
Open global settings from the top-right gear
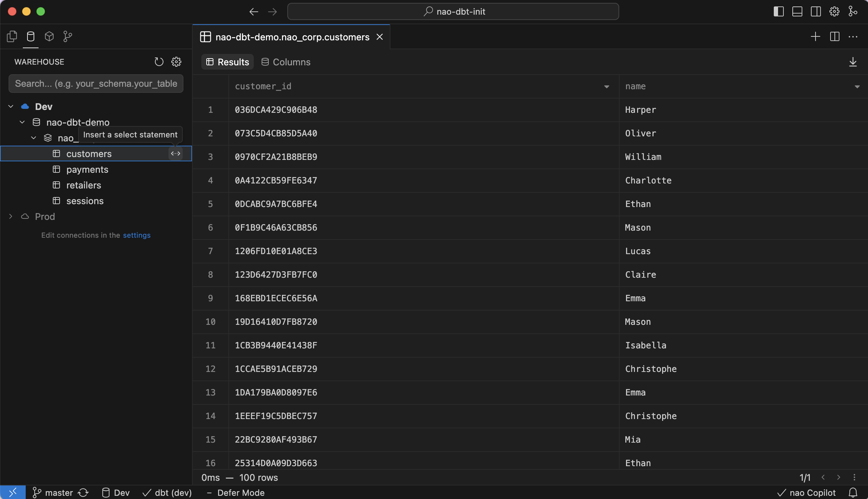point(834,11)
